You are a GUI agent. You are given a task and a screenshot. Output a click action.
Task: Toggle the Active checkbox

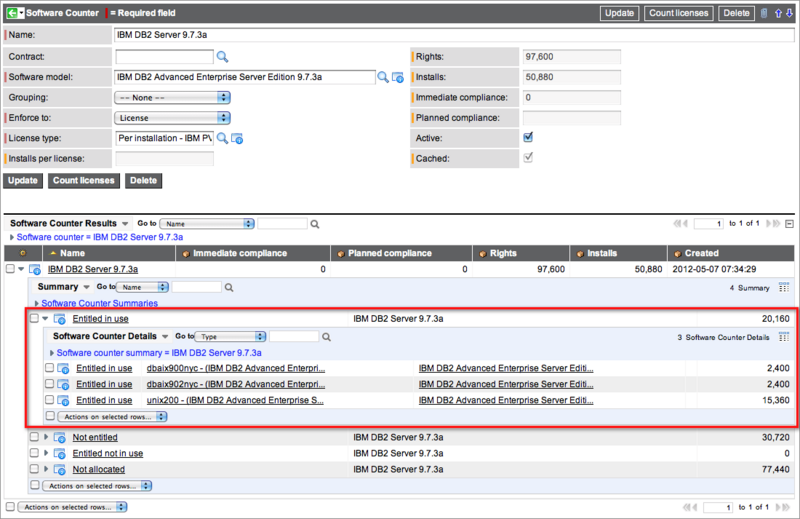point(528,137)
